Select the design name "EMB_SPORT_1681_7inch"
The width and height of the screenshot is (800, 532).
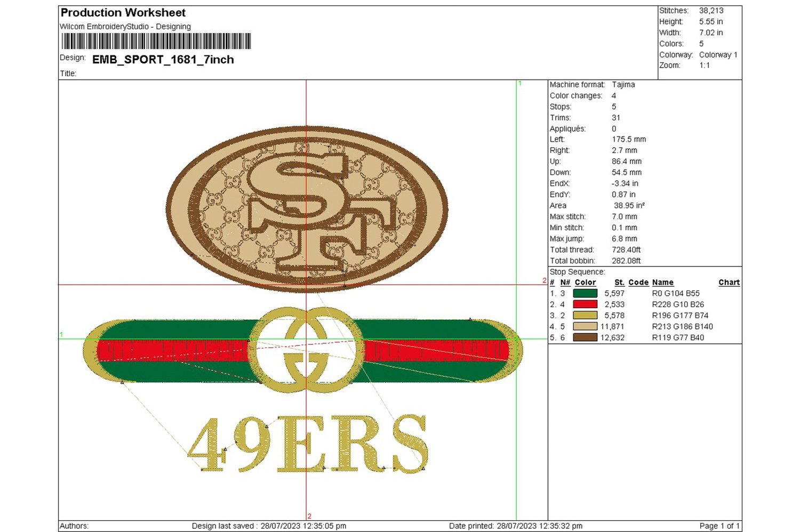163,60
